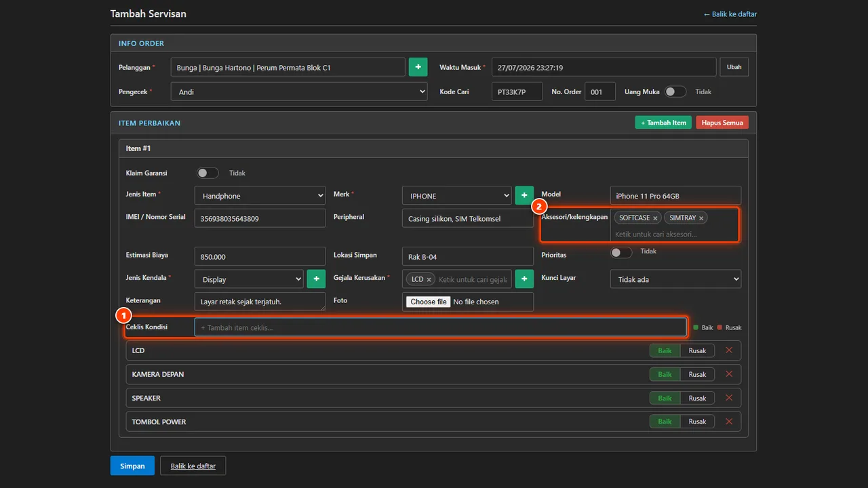Screen dimensions: 868x488
Task: Remove the SOFTCASE accessory tag
Action: [655, 218]
